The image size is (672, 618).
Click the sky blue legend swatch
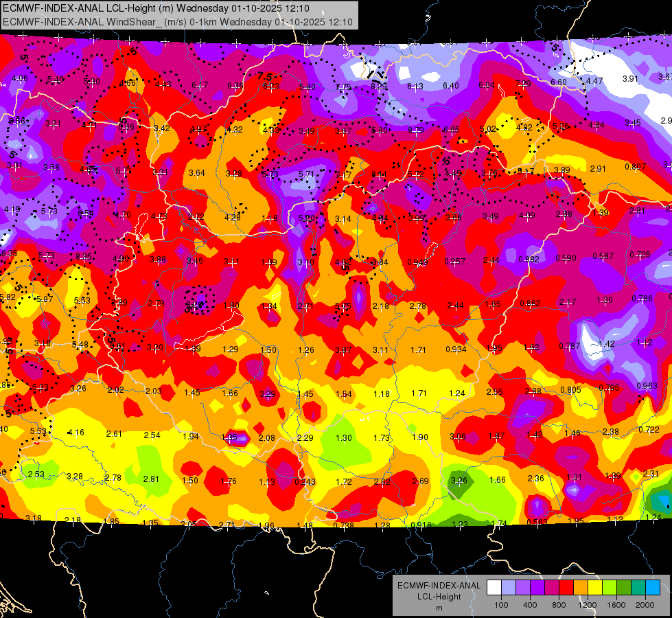pos(653,588)
